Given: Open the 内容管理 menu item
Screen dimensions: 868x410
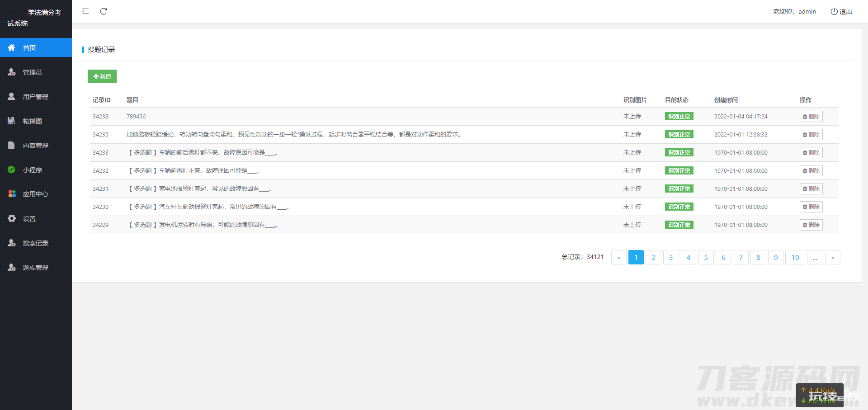Looking at the screenshot, I should pyautogui.click(x=36, y=145).
